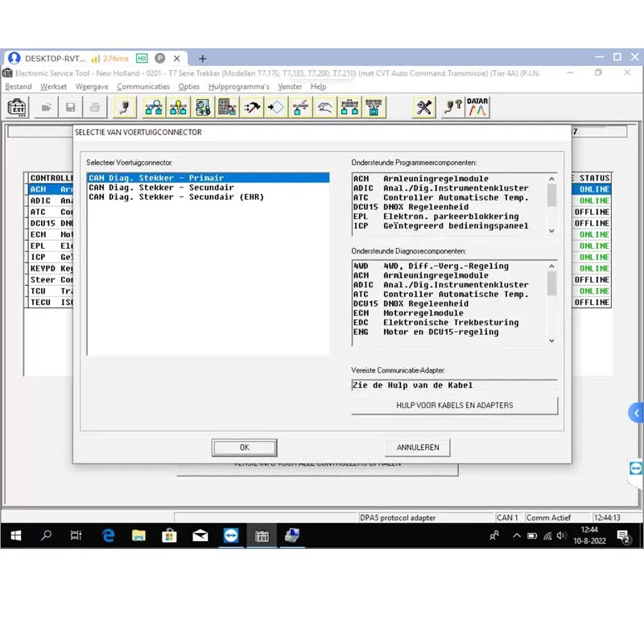Click programming list scrollbar up arrow
Image resolution: width=644 pixels, height=644 pixels.
[551, 179]
